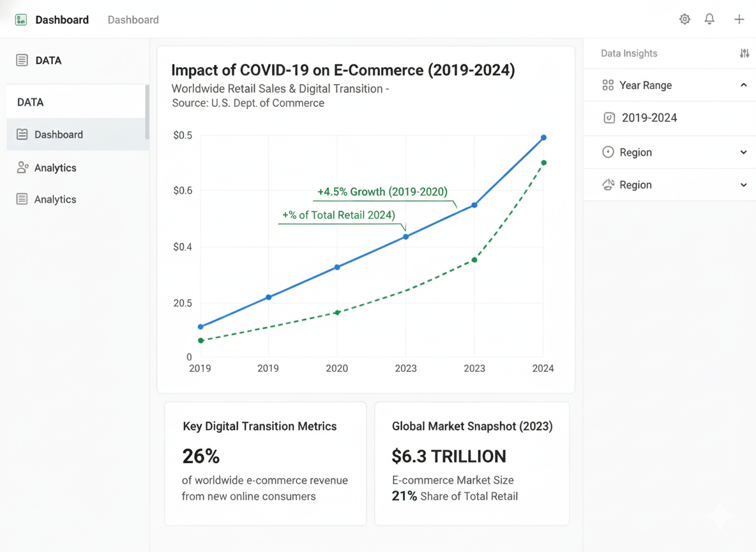Click the Global Market Snapshot (2023) card
This screenshot has width=756, height=552.
(x=472, y=463)
